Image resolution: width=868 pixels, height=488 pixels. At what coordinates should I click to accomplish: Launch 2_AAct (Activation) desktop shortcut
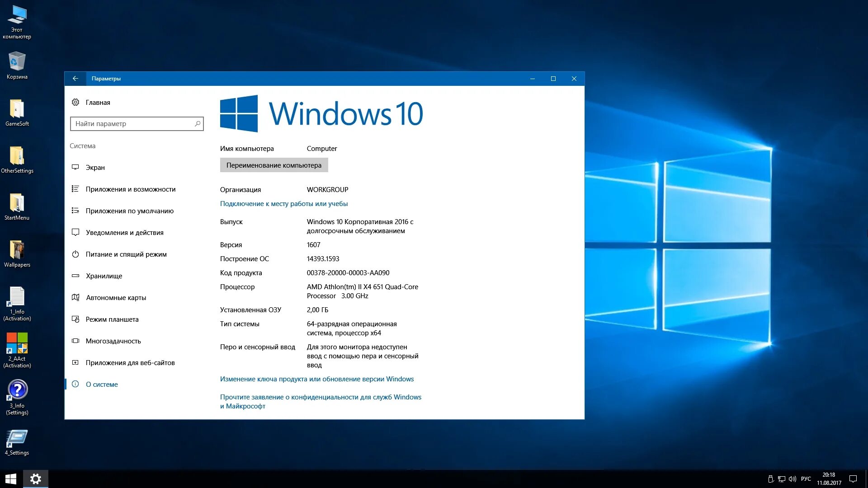(17, 344)
